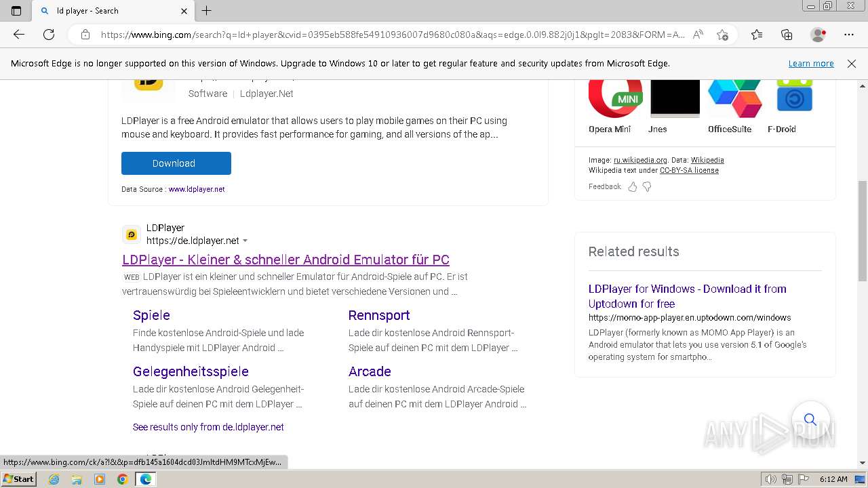Click the 6:12 AM system clock
This screenshot has height=488, width=868.
click(833, 479)
